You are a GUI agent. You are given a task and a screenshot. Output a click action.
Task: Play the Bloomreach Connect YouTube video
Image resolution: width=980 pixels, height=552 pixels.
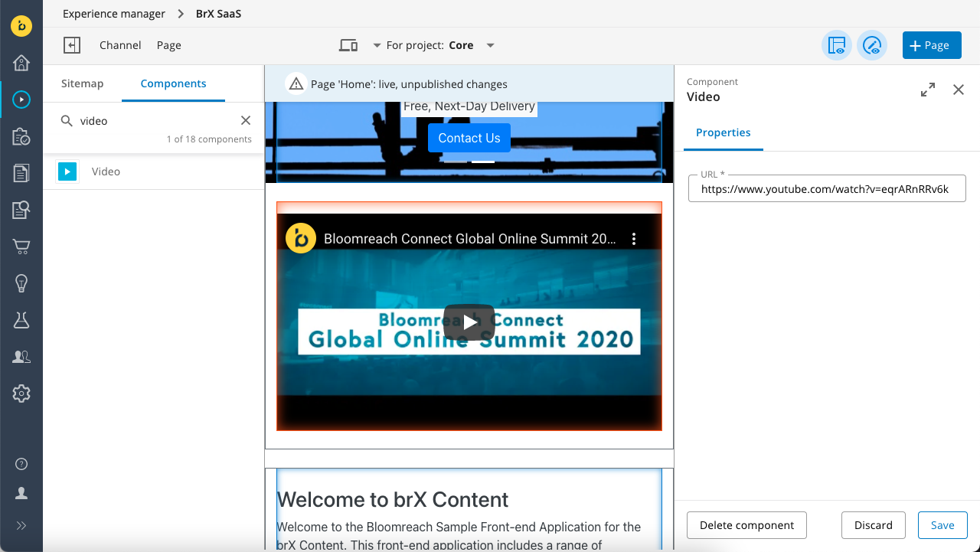469,322
